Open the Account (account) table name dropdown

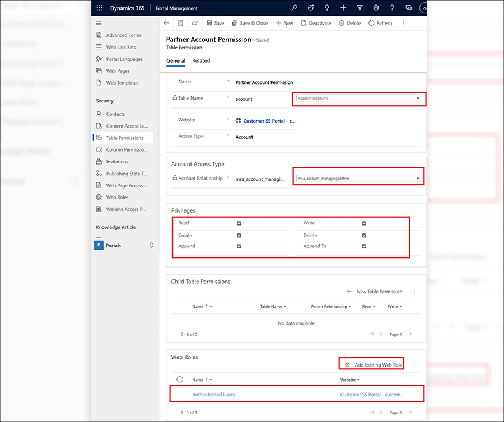(359, 99)
